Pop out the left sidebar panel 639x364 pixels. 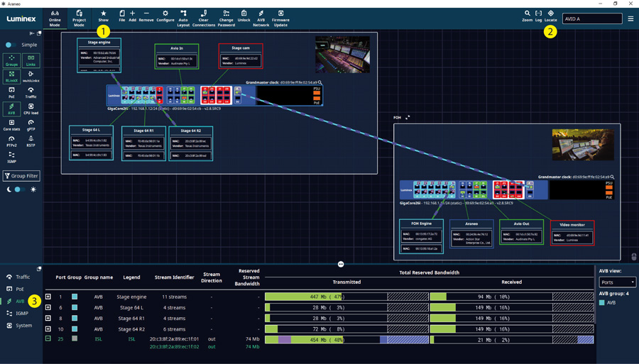(39, 33)
